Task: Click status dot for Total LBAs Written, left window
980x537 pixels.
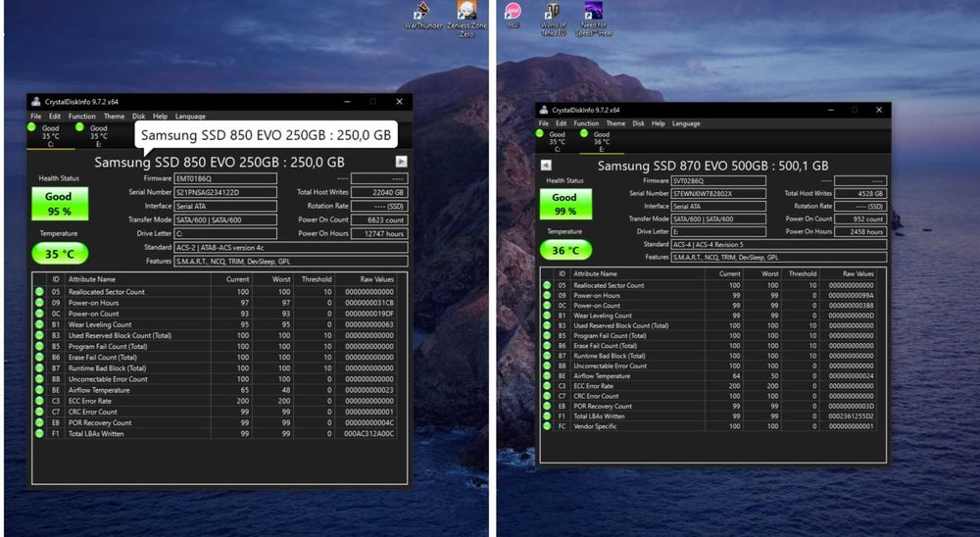Action: [39, 434]
